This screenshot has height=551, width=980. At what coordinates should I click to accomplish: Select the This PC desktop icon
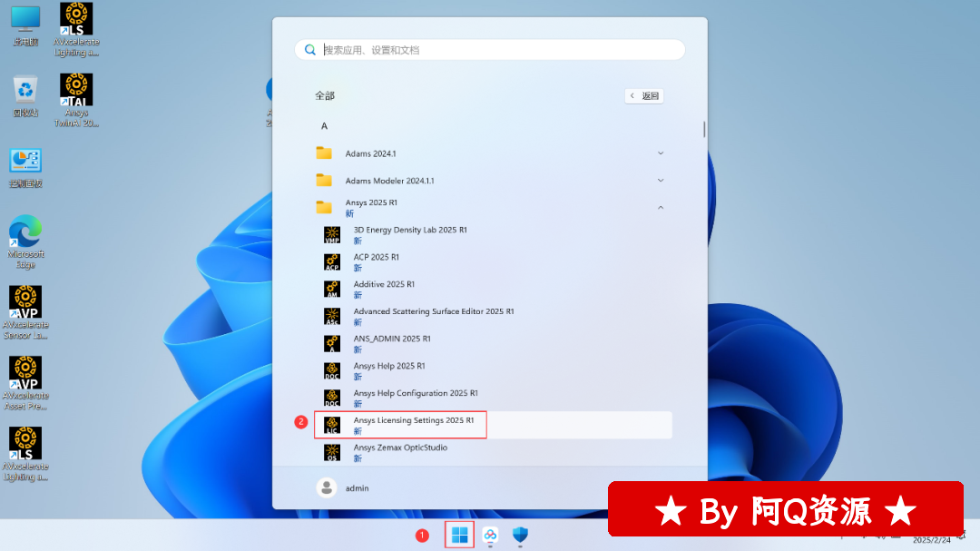pyautogui.click(x=25, y=26)
